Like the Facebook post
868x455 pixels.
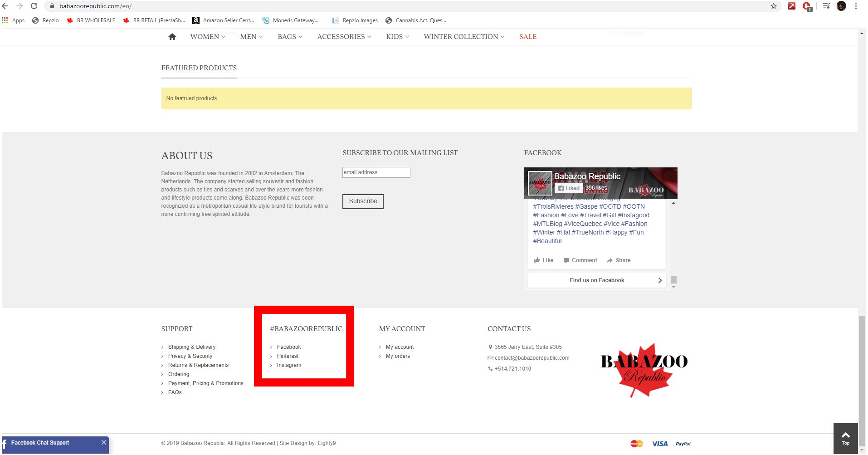(x=544, y=260)
